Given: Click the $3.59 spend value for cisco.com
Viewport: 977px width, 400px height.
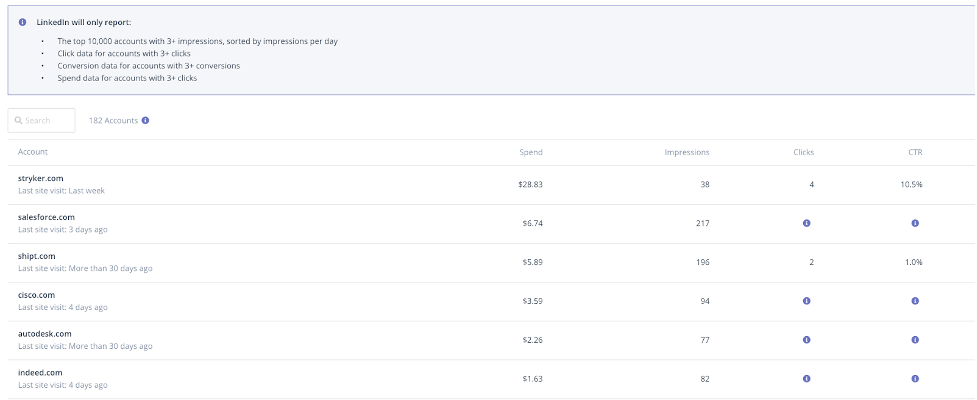Looking at the screenshot, I should (533, 301).
